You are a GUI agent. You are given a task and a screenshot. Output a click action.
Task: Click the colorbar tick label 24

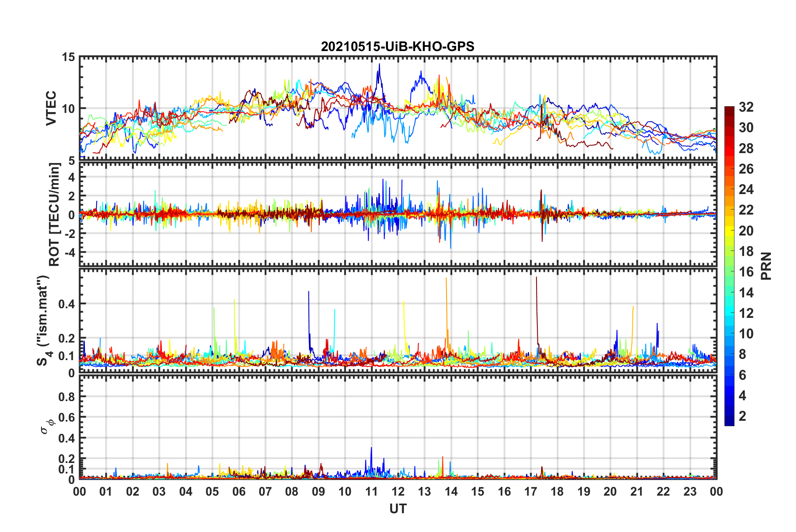(x=746, y=189)
